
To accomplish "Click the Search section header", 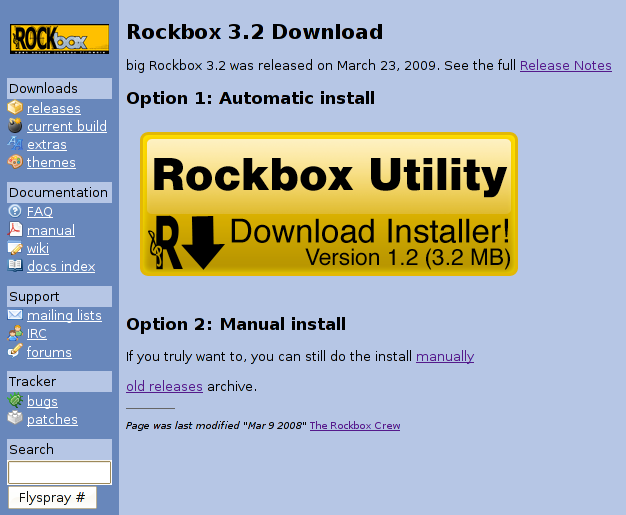I will pos(59,449).
